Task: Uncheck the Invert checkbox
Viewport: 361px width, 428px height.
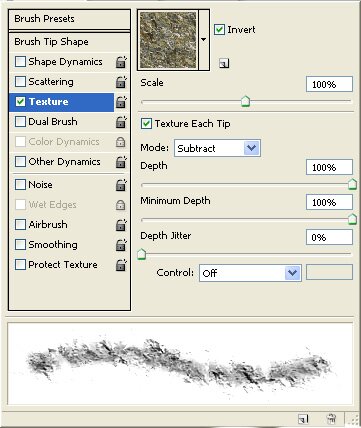Action: pyautogui.click(x=219, y=29)
